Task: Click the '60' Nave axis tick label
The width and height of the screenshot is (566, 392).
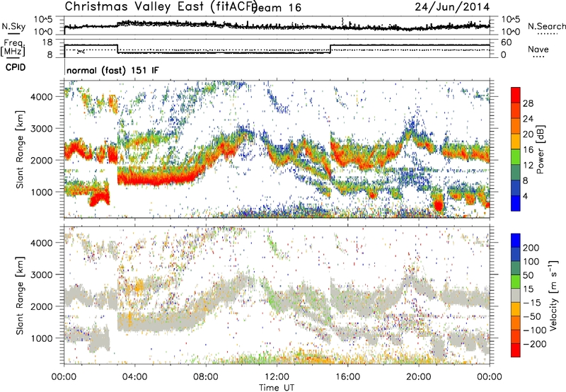Action: coord(507,42)
